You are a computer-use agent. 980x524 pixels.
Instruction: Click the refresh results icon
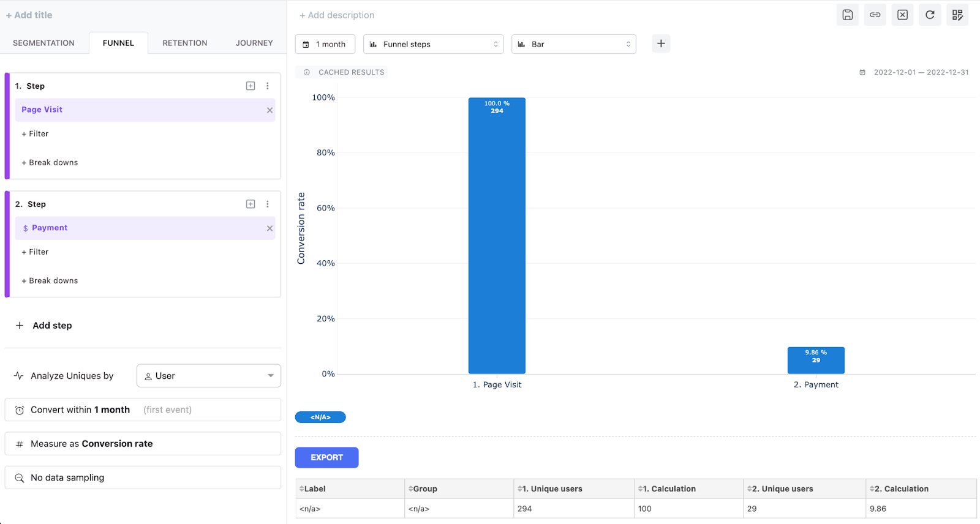tap(930, 15)
